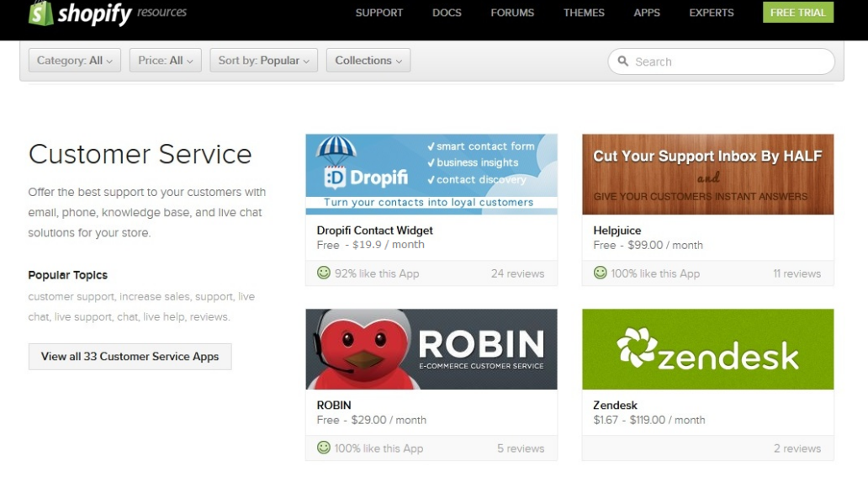Open the ROBIN red bird banner
868x488 pixels.
pos(431,349)
